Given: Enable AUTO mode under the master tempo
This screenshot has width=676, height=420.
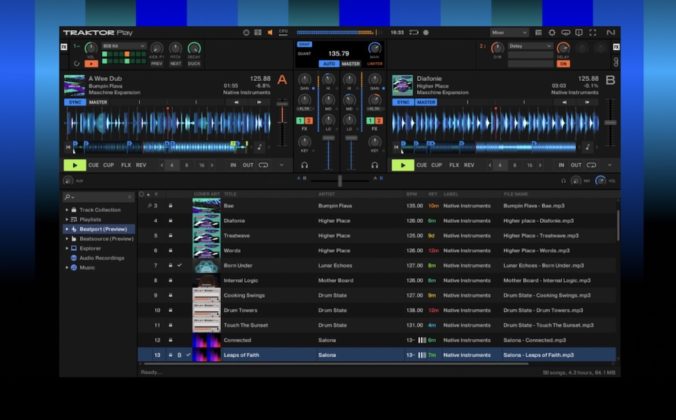Looking at the screenshot, I should (x=328, y=64).
